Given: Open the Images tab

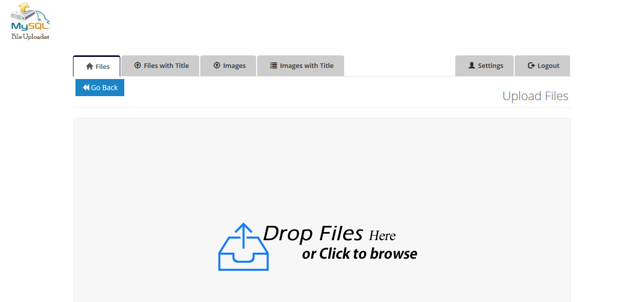Looking at the screenshot, I should [x=228, y=65].
